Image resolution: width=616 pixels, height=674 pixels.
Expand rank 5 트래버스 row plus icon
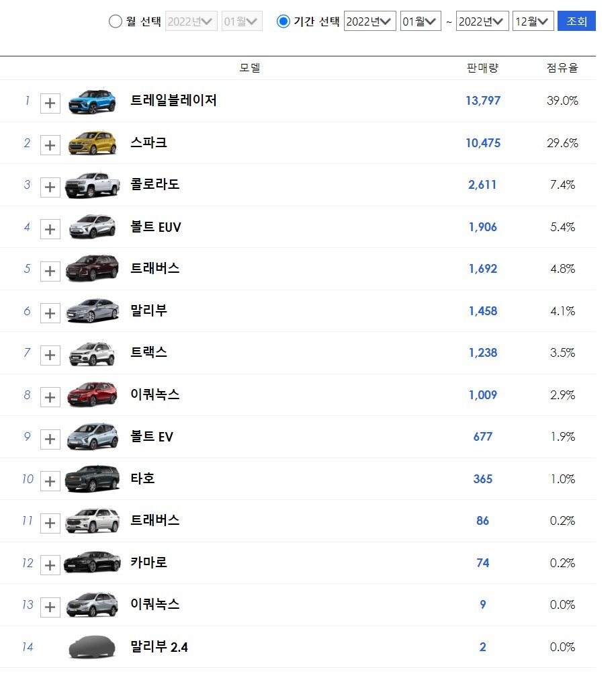tap(50, 271)
